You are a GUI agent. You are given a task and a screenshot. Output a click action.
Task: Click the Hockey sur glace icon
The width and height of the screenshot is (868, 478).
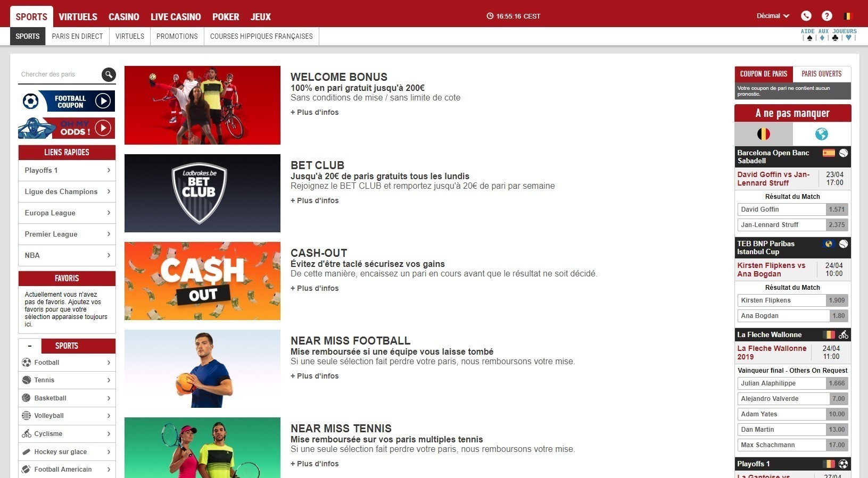26,452
